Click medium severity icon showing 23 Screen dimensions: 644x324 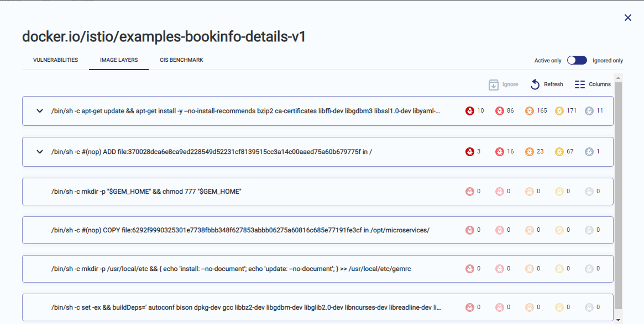[x=530, y=152]
